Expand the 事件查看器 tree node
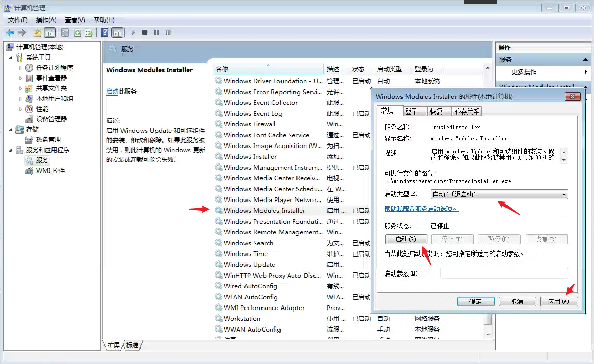Image resolution: width=594 pixels, height=364 pixels. [x=20, y=78]
